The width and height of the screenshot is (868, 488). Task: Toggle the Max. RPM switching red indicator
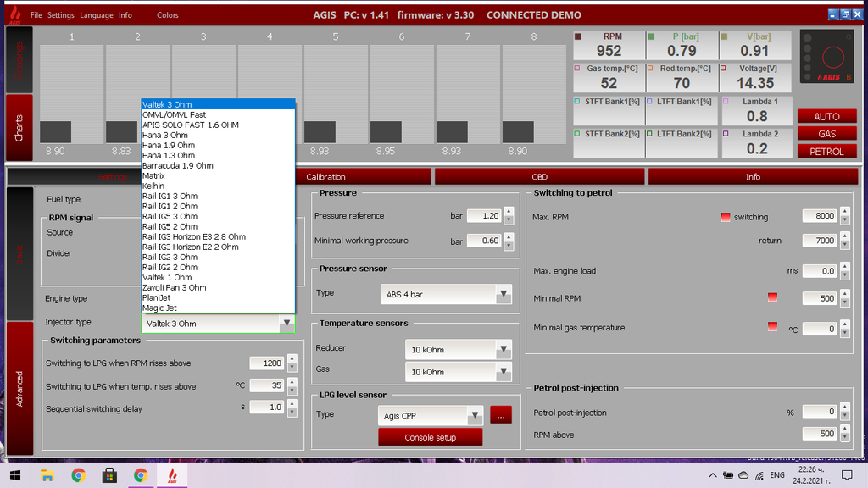click(726, 217)
